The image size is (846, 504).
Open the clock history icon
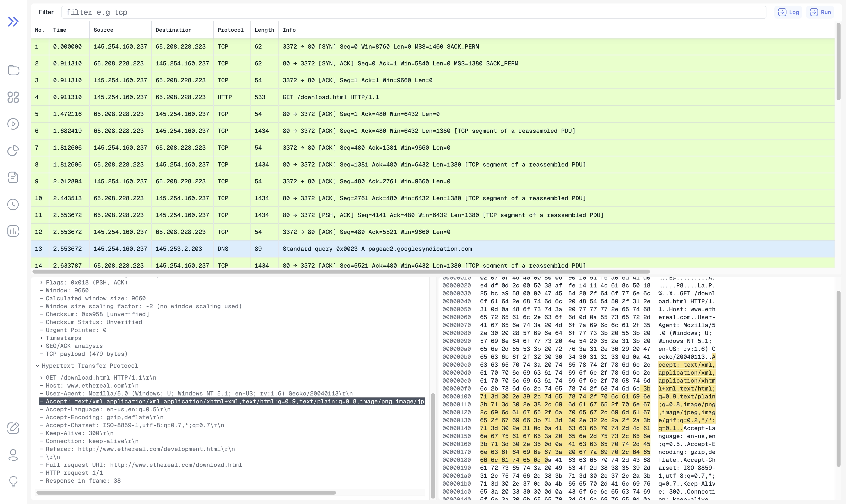pos(13,204)
